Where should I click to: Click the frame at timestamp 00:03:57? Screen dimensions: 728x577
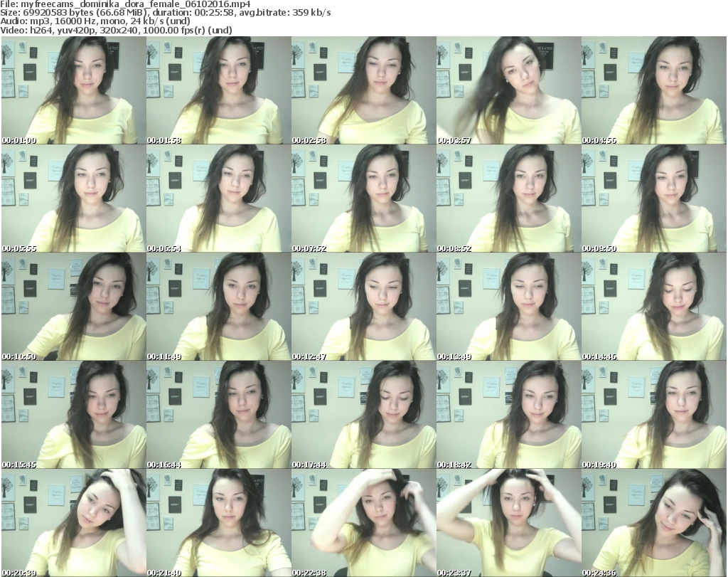point(508,90)
